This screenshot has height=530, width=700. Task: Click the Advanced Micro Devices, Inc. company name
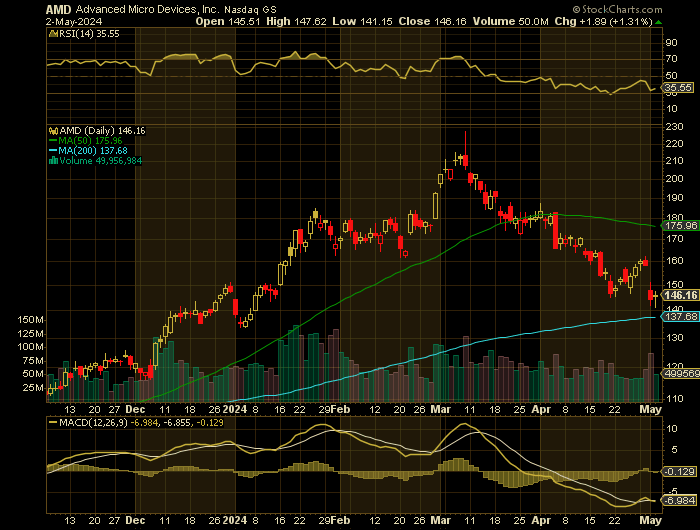click(147, 9)
